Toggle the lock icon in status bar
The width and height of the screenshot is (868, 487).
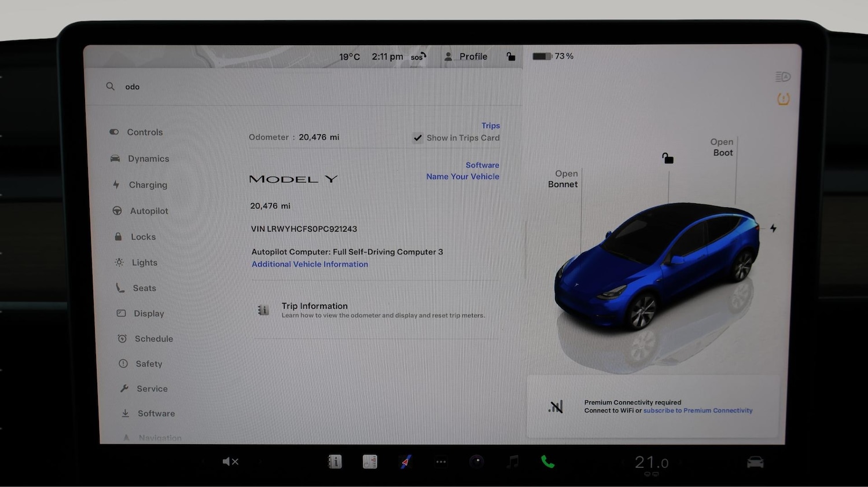tap(510, 56)
